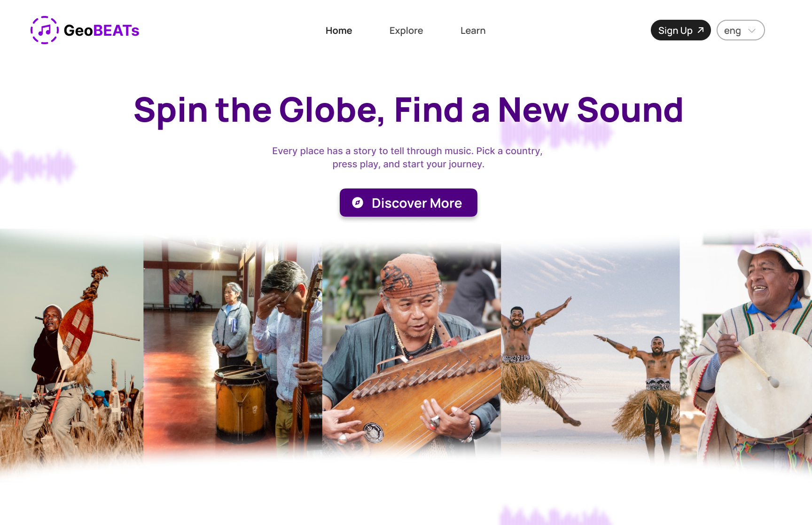
Task: Click the arrow icon beside Sign Up
Action: [x=701, y=30]
